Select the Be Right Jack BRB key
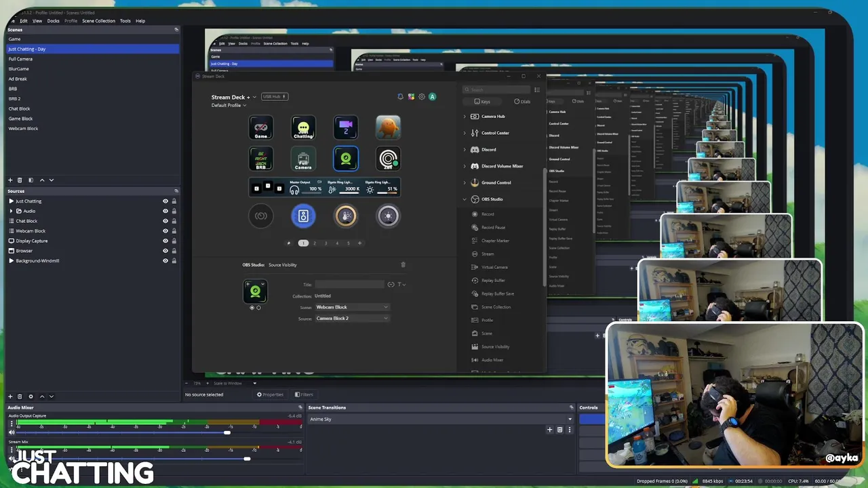 click(261, 159)
